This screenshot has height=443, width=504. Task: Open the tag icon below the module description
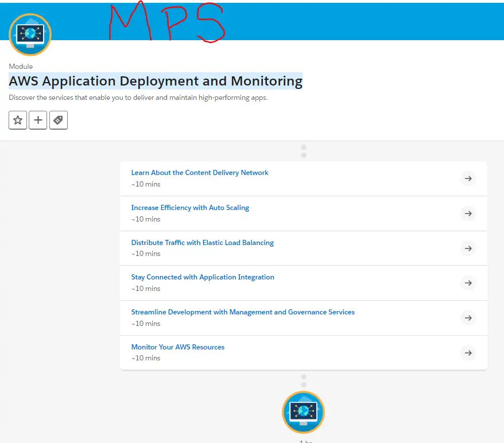pos(59,120)
